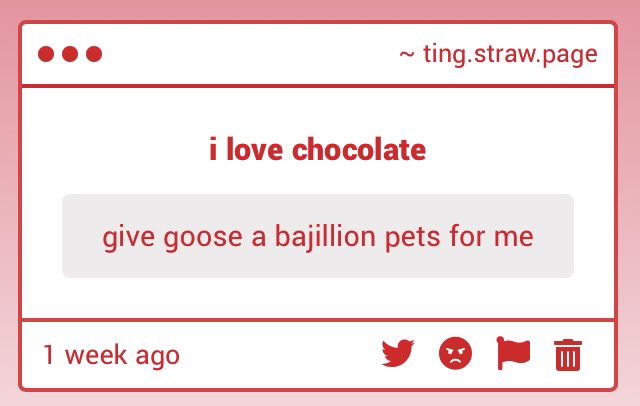Click the word "give" in the message

(x=126, y=238)
